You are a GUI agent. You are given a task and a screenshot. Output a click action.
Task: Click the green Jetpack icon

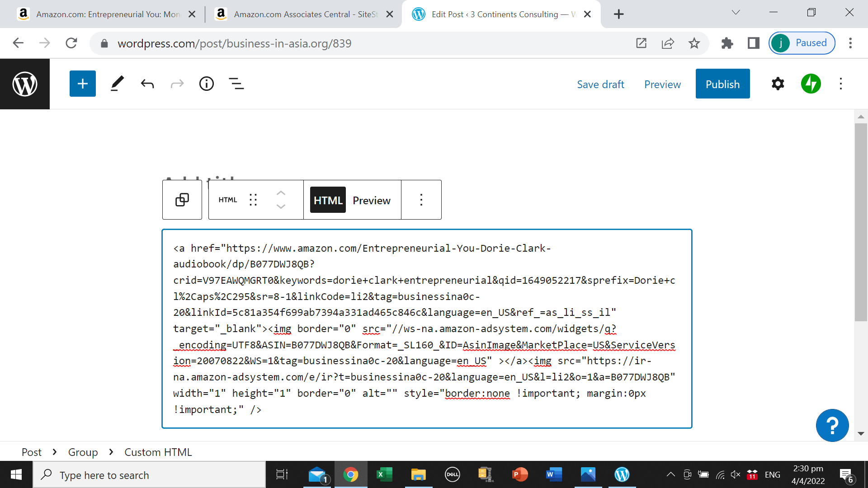click(811, 84)
